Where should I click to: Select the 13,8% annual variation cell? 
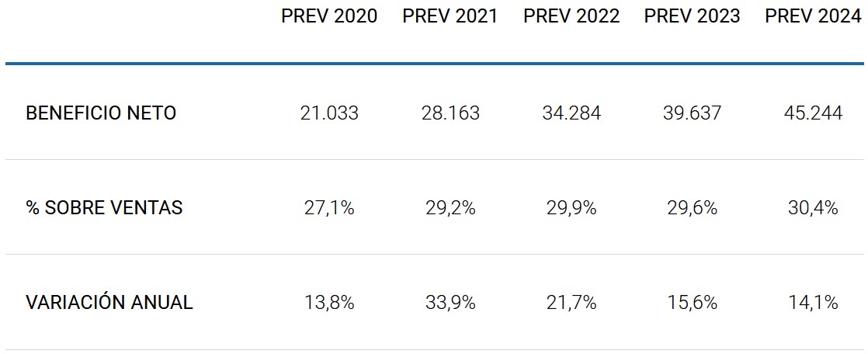329,303
